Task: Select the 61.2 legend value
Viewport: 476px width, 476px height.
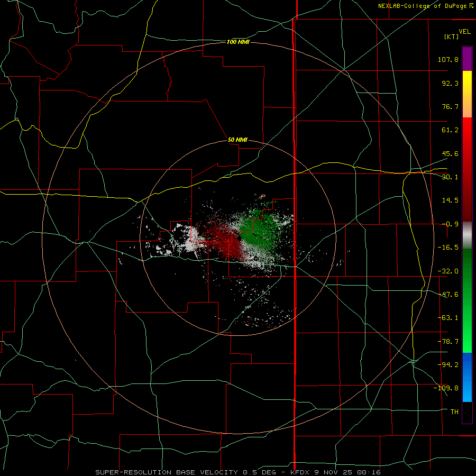Action: click(450, 130)
